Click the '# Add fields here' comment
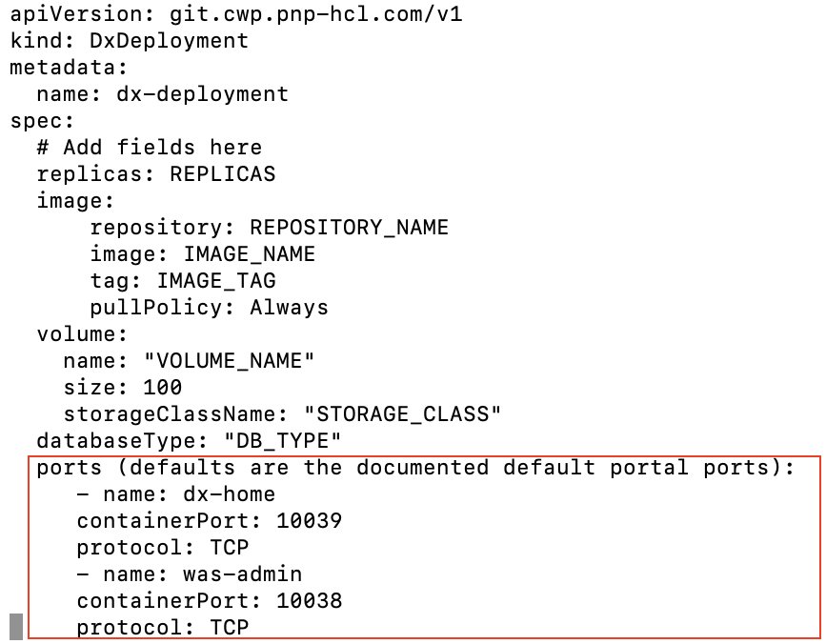This screenshot has height=644, width=826. pos(149,148)
